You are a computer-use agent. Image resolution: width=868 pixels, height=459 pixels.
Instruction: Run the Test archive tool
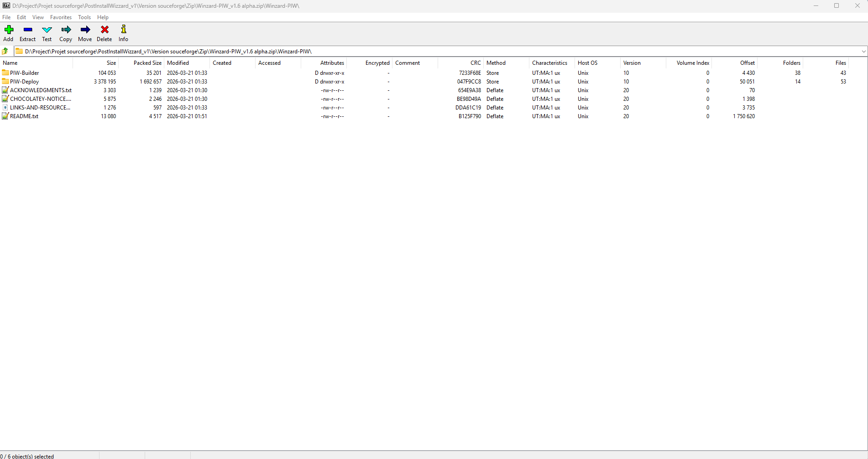tap(47, 30)
